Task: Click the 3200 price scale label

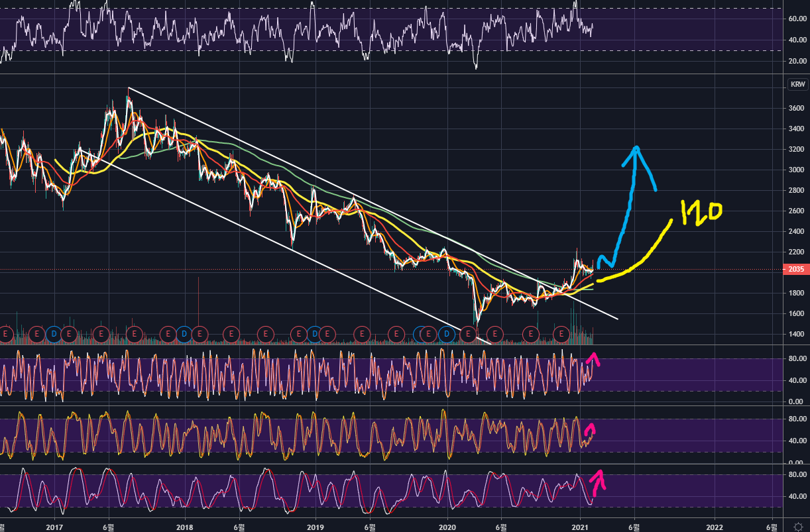Action: (796, 149)
